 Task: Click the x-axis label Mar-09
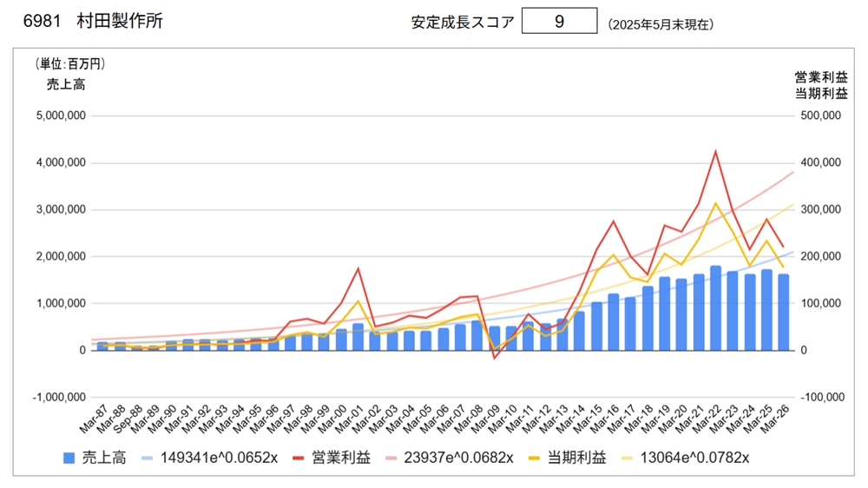485,419
